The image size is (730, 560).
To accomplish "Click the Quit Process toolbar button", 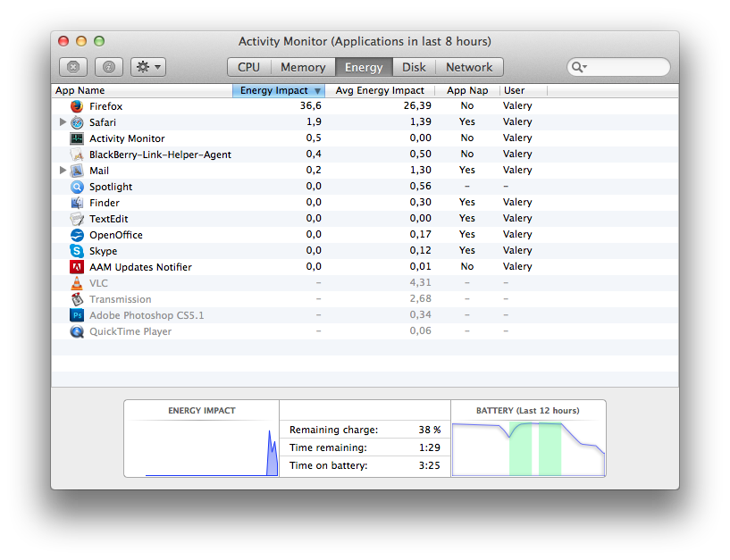I will (x=73, y=67).
